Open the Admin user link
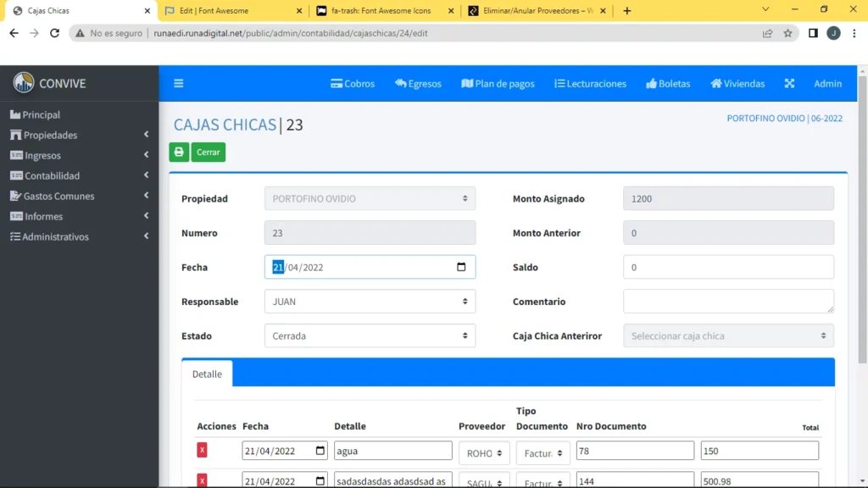This screenshot has width=868, height=488. (x=827, y=84)
